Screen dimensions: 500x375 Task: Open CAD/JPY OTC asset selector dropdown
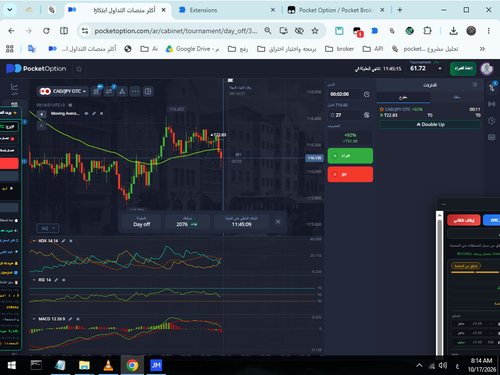pos(63,91)
